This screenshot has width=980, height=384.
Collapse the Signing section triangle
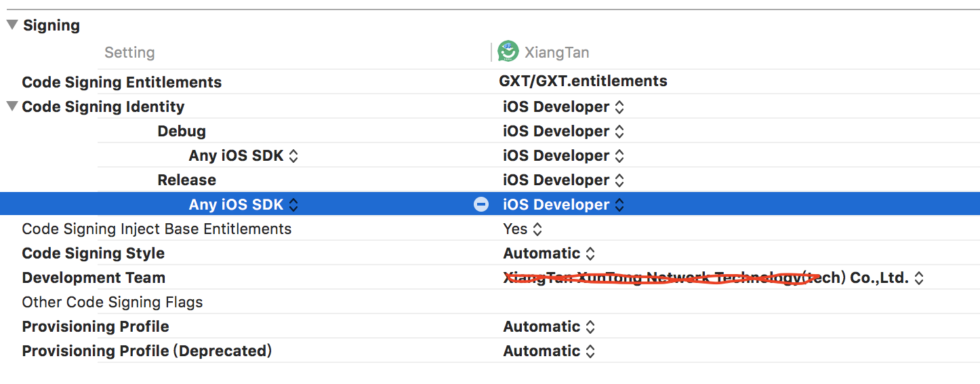click(12, 25)
